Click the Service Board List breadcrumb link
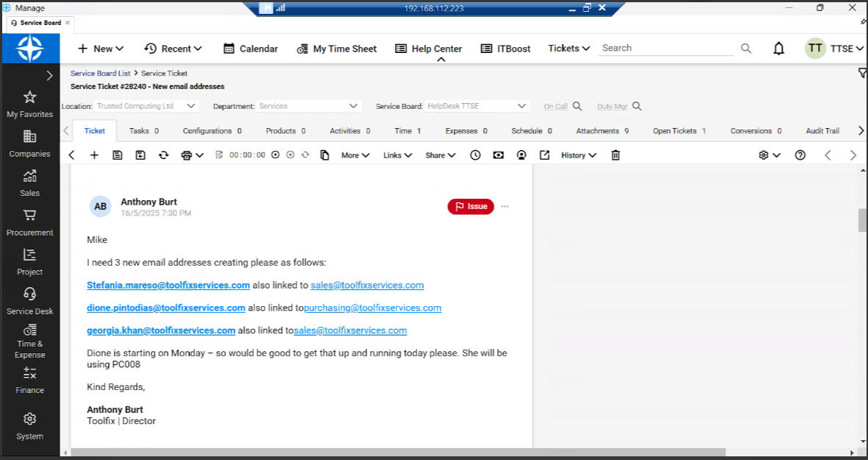 100,73
